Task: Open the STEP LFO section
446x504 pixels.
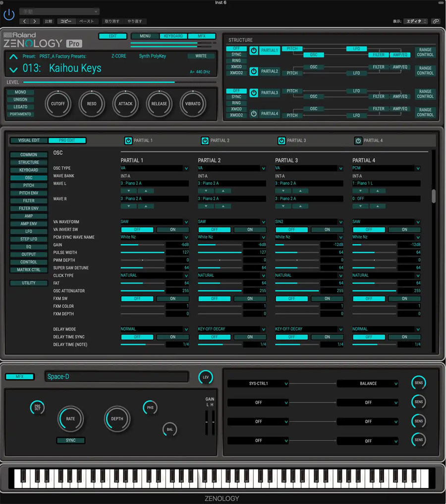Action: tap(29, 239)
